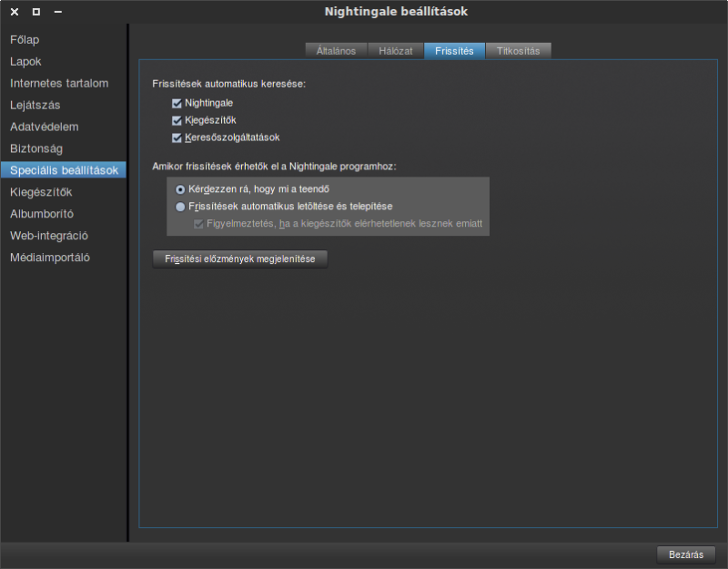
Task: Click the 'Frissítések automatikus keresése:' label
Action: tap(229, 84)
